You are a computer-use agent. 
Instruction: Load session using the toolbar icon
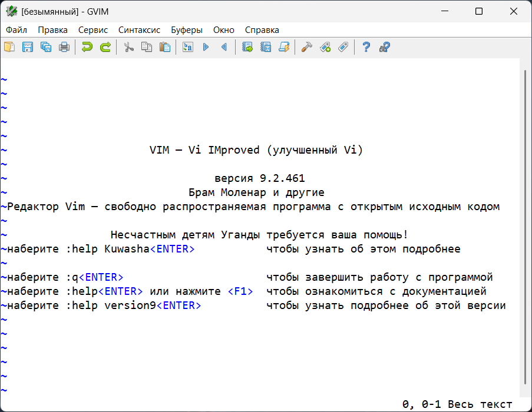click(x=247, y=46)
